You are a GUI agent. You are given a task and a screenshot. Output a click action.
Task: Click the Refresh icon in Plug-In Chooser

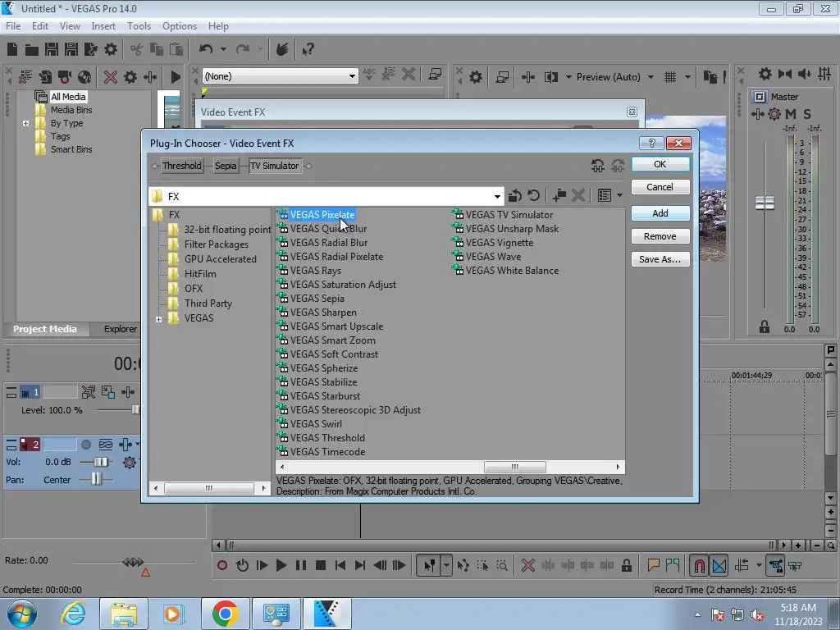tap(533, 195)
